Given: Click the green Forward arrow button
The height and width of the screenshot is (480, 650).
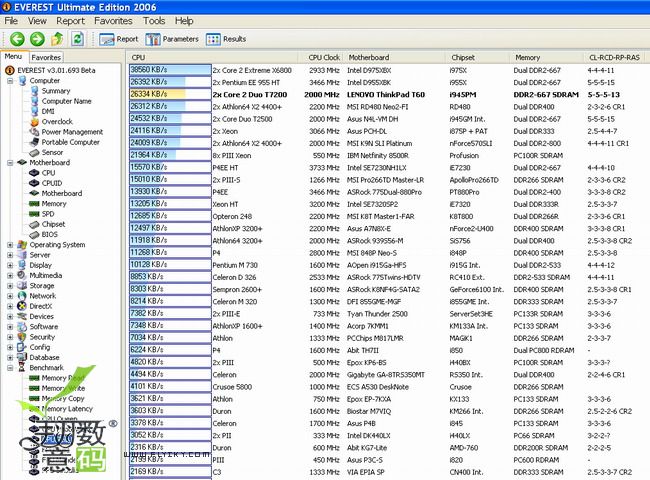Looking at the screenshot, I should click(37, 39).
